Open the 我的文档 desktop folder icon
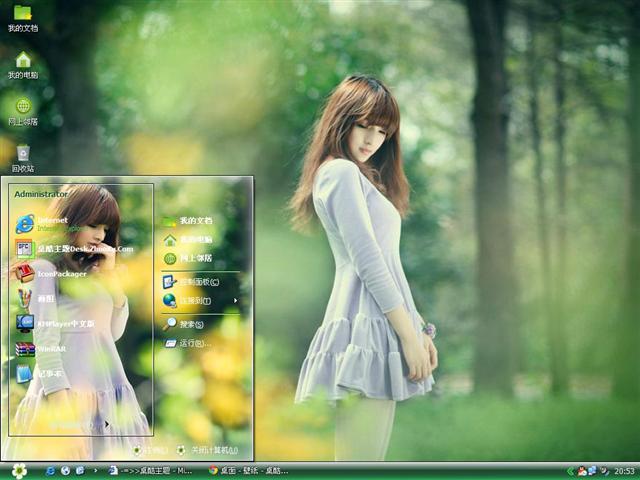Viewport: 640px width, 480px height. coord(23,18)
